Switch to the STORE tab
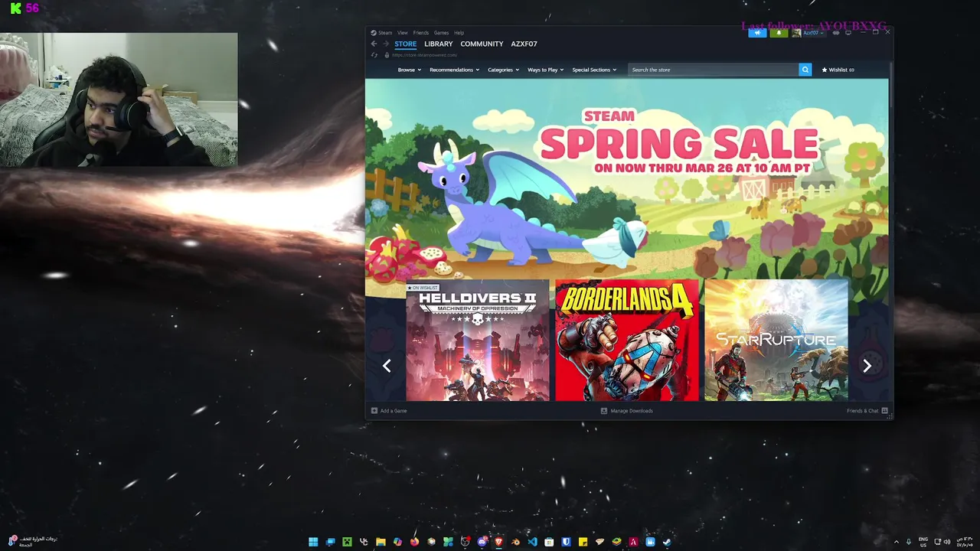The image size is (980, 551). [406, 44]
